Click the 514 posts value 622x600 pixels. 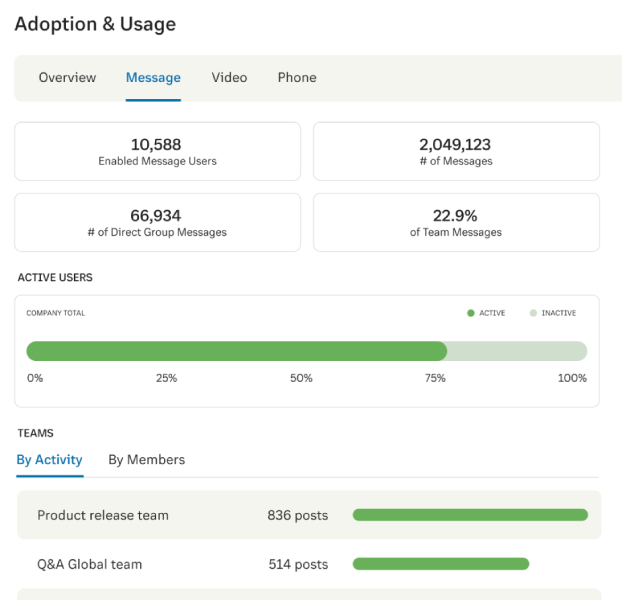pyautogui.click(x=298, y=564)
